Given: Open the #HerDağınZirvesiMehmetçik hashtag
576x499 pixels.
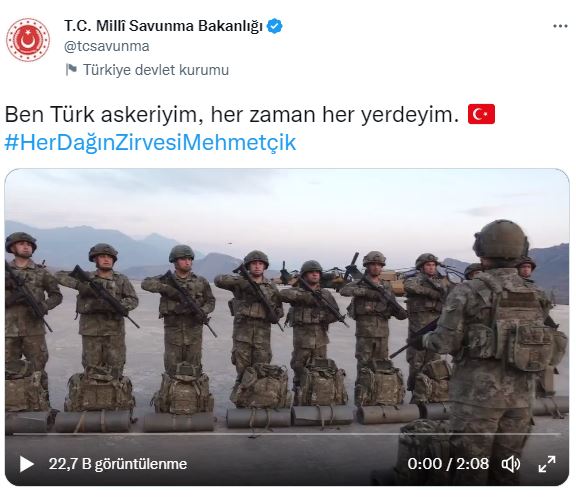Looking at the screenshot, I should 150,142.
